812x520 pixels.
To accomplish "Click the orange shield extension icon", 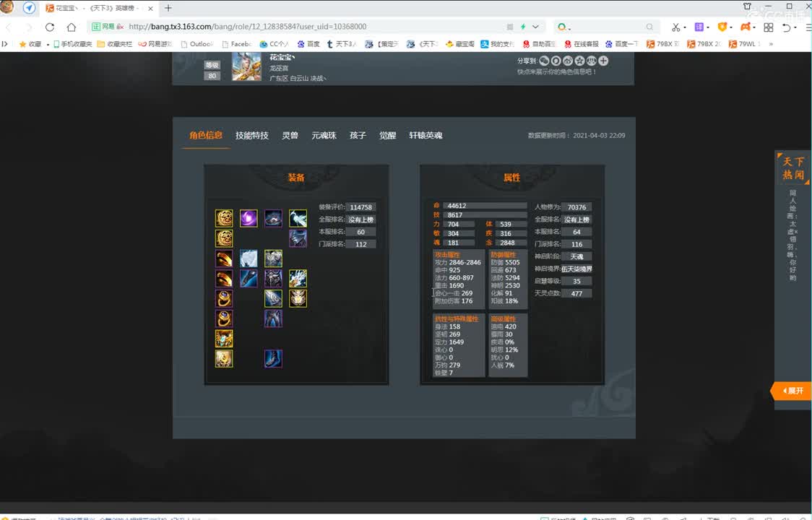I will coord(722,27).
